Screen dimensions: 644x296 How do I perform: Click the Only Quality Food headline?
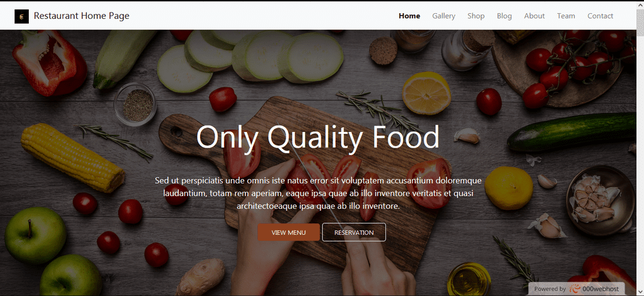(318, 137)
